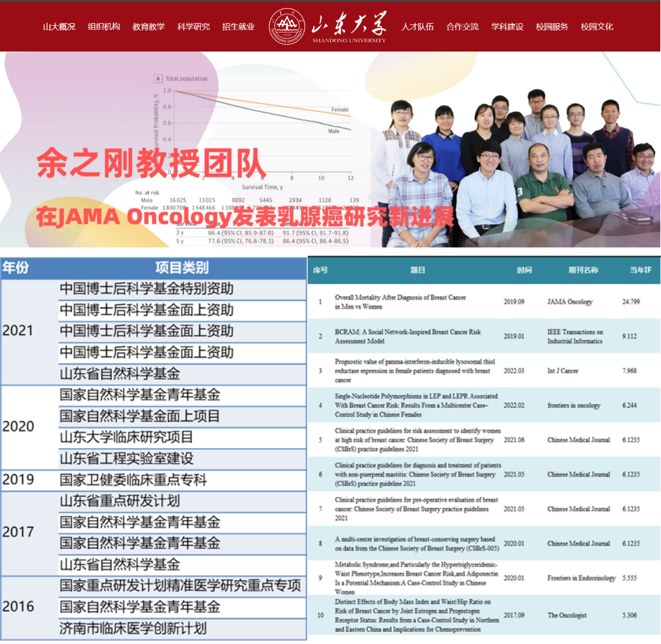
Task: Click the LEP and LEPR polymorphisms paper title
Action: pos(416,405)
